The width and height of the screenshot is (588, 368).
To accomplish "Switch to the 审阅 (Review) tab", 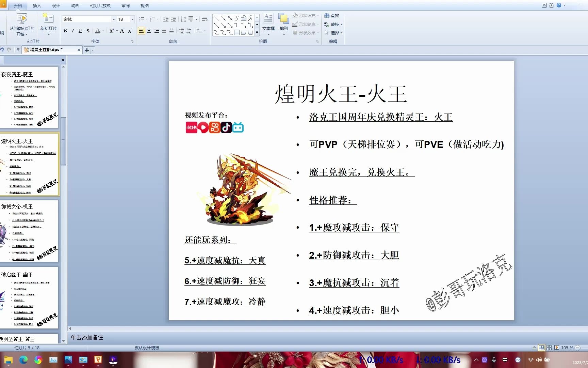I will (x=126, y=5).
